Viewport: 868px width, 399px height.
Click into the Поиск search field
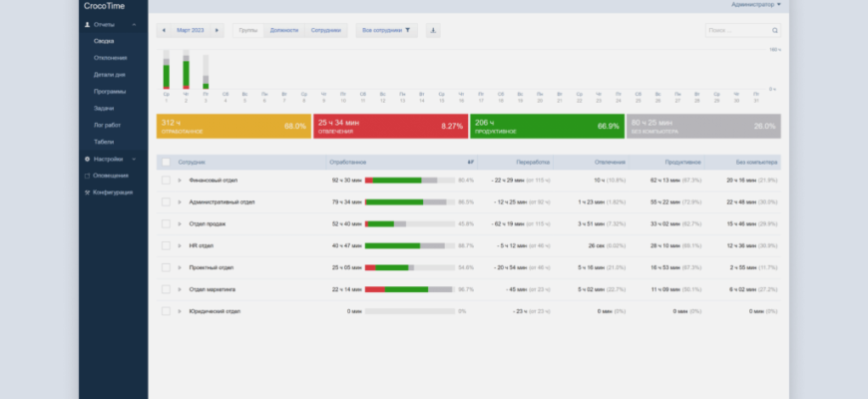(735, 31)
